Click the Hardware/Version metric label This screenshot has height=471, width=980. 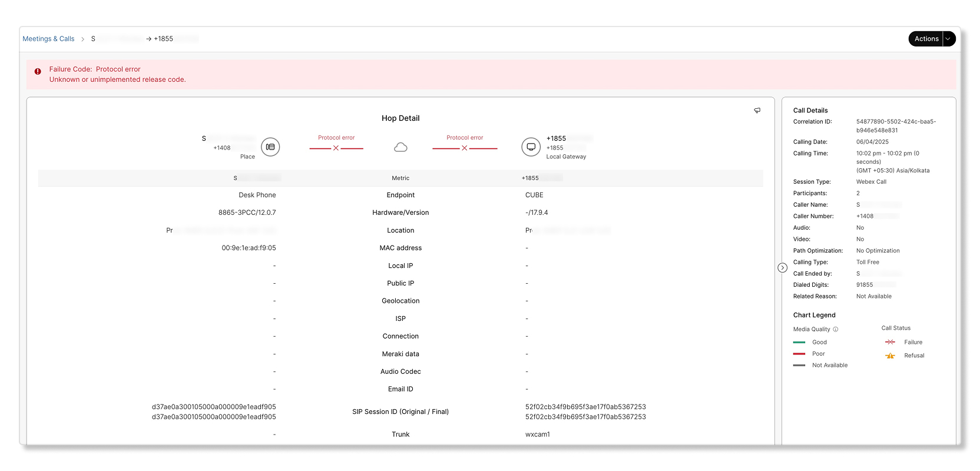(x=400, y=213)
